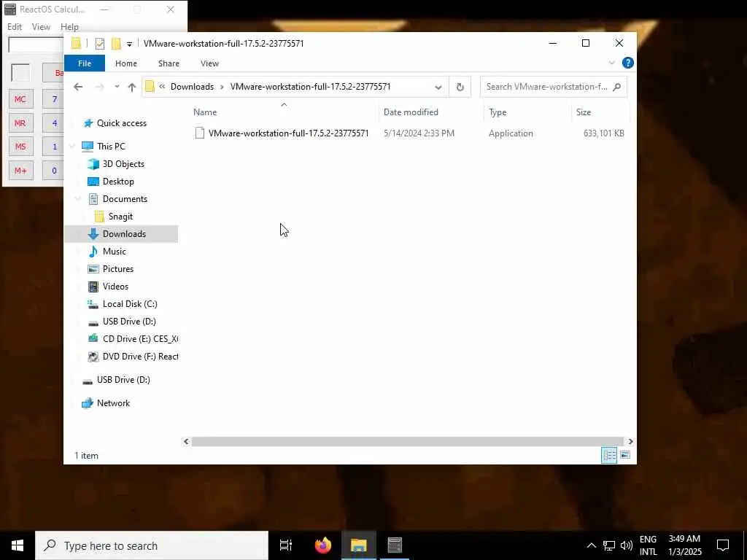Launch Firefox from the taskbar
The image size is (747, 560).
pyautogui.click(x=323, y=545)
